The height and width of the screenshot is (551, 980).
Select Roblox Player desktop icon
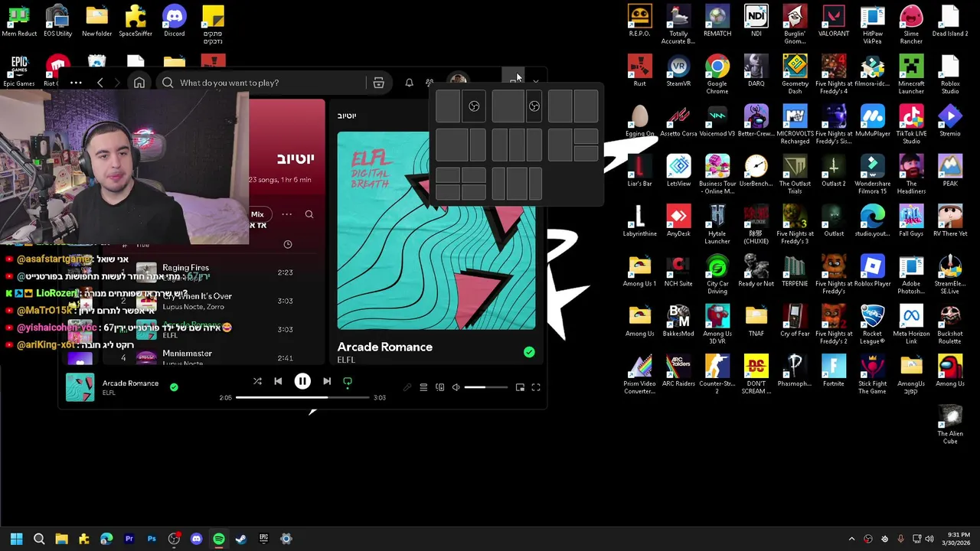coord(872,272)
